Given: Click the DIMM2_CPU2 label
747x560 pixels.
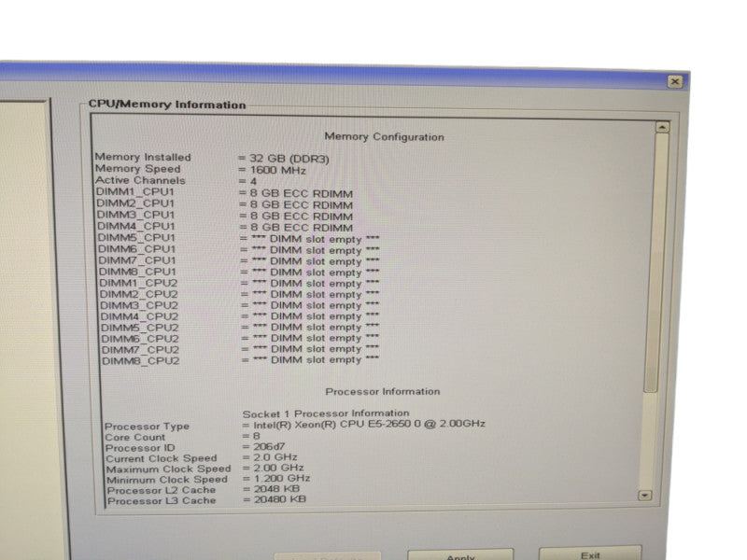Looking at the screenshot, I should point(138,294).
